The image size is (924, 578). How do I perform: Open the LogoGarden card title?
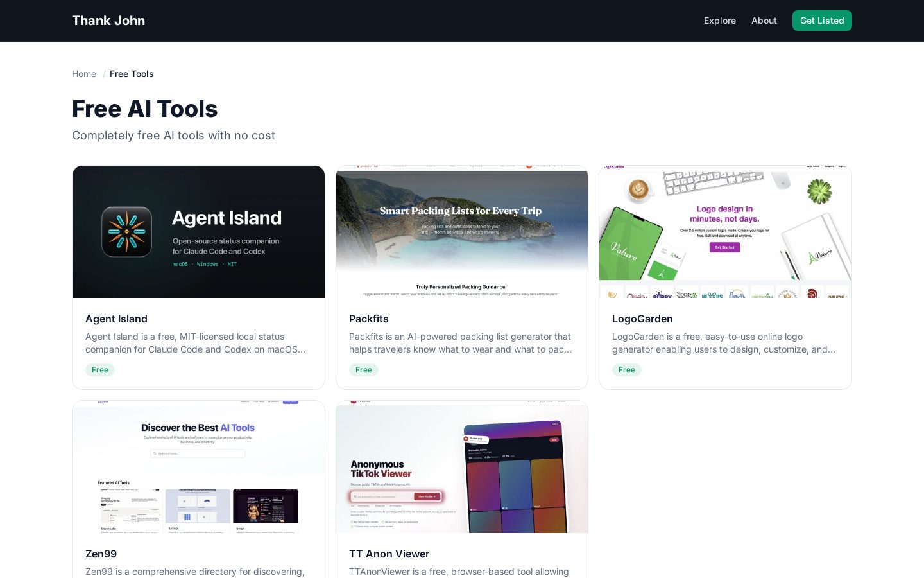click(x=642, y=319)
